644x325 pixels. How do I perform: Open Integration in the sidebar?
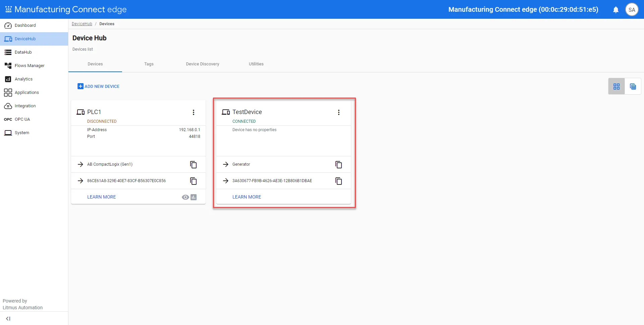(34, 106)
